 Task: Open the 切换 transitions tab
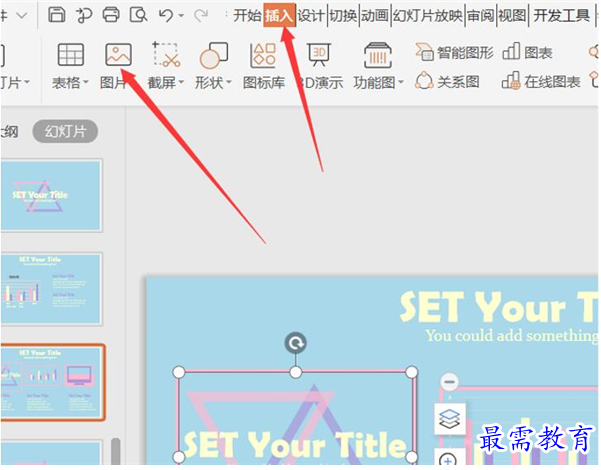343,16
